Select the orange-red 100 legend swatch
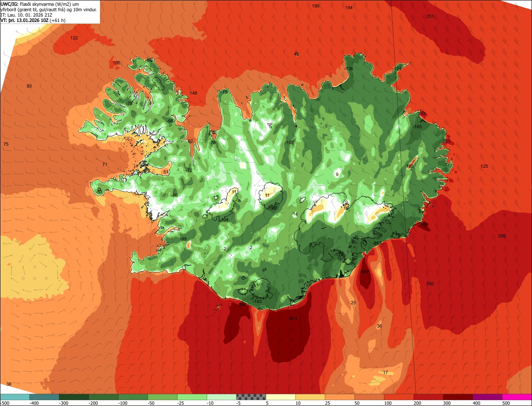 (399, 397)
